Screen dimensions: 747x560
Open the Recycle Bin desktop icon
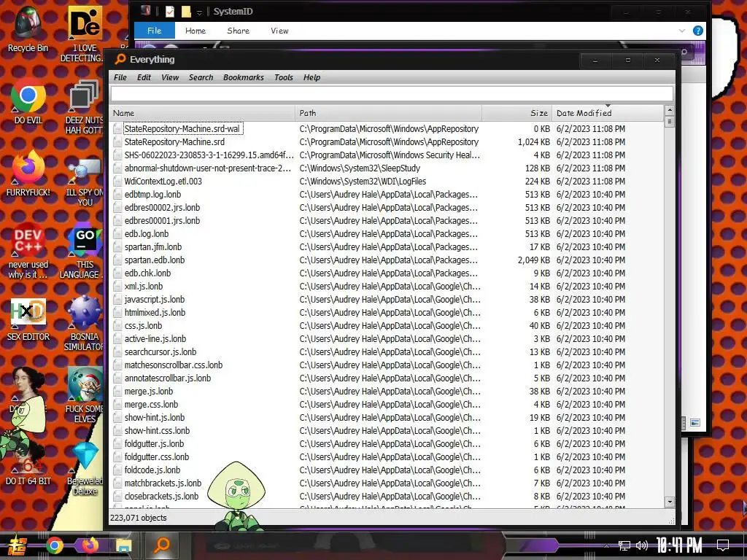coord(28,28)
